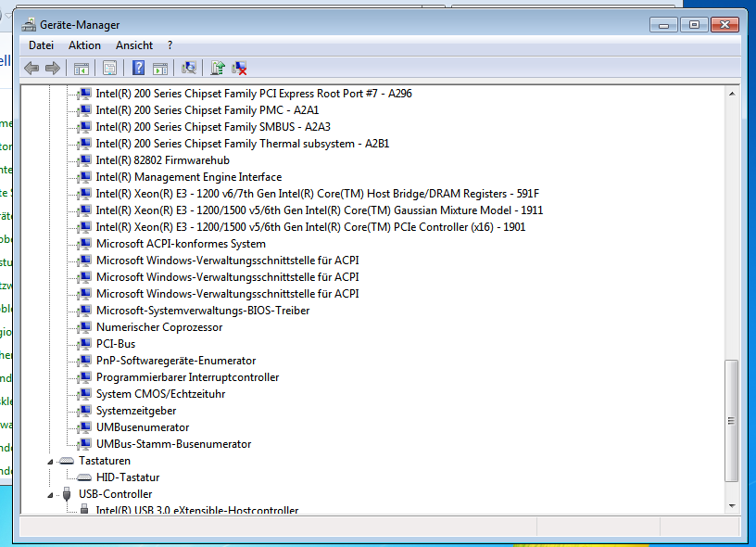Select the Tastaturen category label
This screenshot has width=756, height=547.
pos(105,461)
